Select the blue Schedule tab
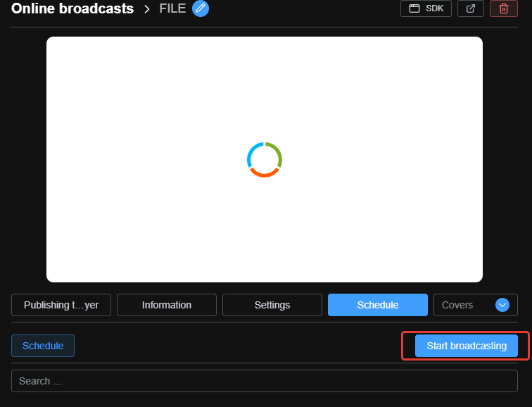The width and height of the screenshot is (532, 407). [378, 305]
